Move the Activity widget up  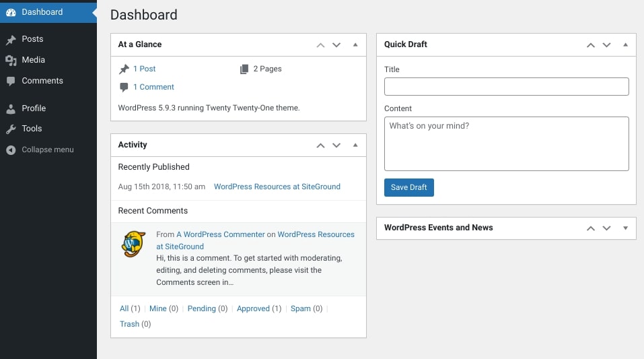(x=320, y=145)
